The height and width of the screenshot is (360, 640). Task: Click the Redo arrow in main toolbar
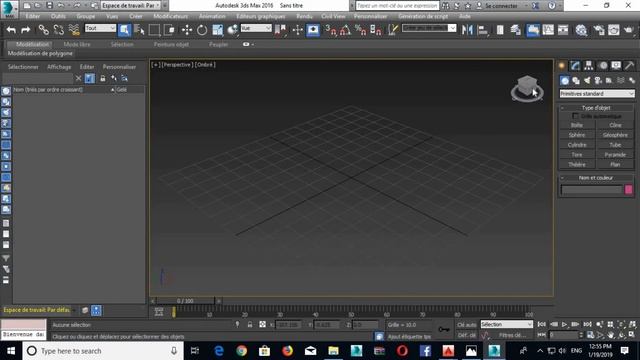click(x=25, y=30)
